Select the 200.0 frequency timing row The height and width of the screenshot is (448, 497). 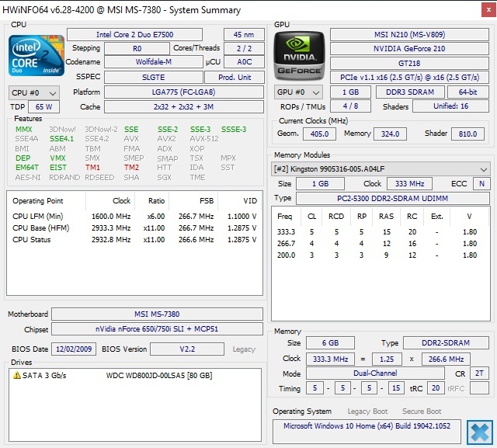(x=381, y=255)
